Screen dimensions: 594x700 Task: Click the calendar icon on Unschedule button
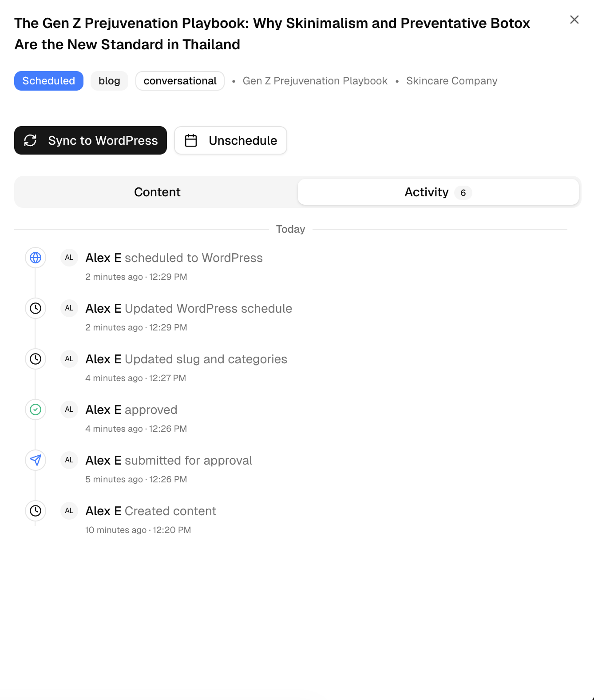(x=191, y=140)
